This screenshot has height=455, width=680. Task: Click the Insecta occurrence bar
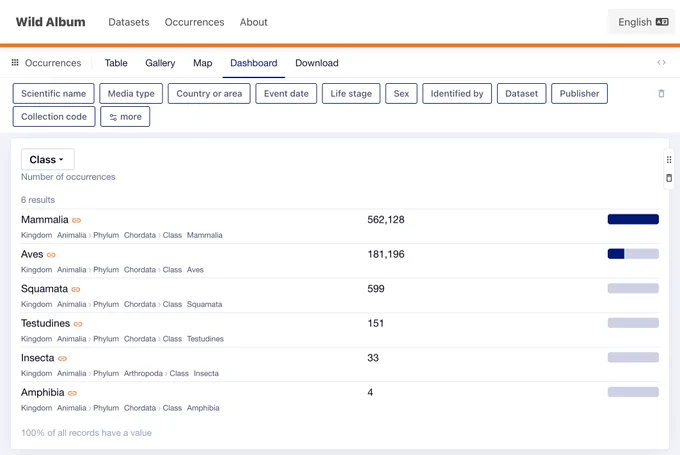pyautogui.click(x=633, y=357)
